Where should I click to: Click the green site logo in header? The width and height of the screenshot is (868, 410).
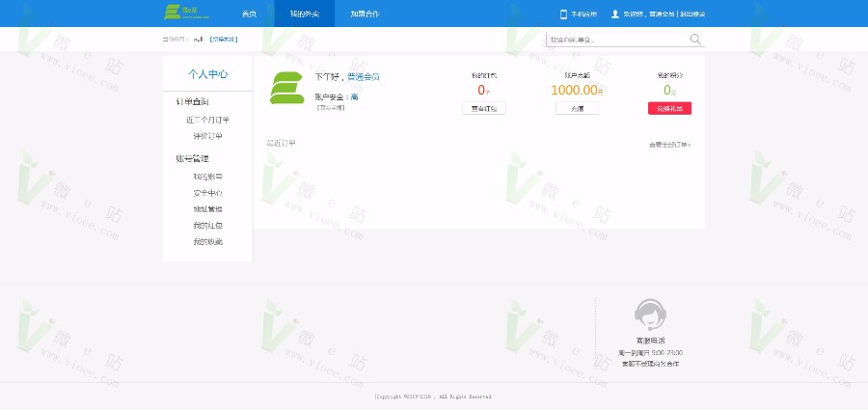click(186, 13)
